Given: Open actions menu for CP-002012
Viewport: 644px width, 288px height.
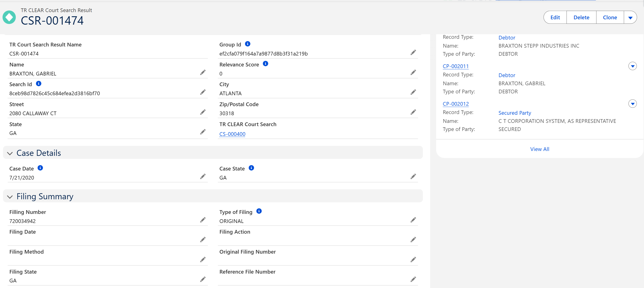Looking at the screenshot, I should [x=632, y=104].
